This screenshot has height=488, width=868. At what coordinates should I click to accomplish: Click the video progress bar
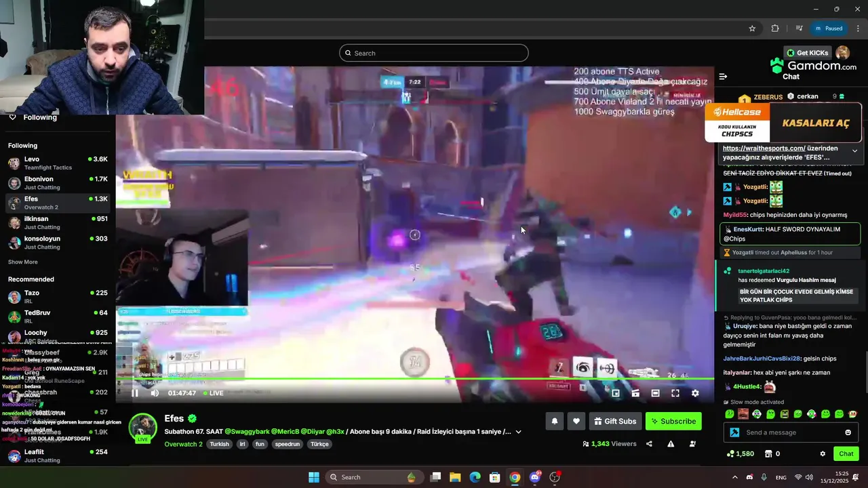[x=414, y=379]
